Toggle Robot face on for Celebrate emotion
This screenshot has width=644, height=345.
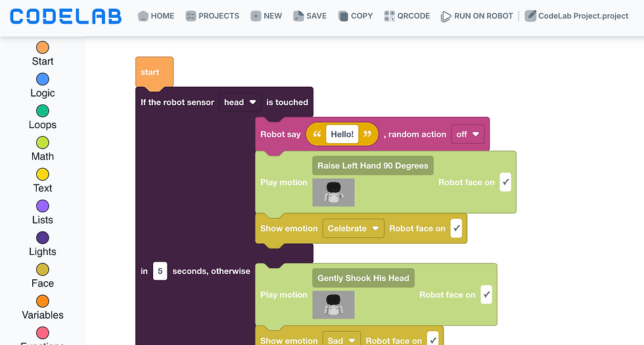coord(456,229)
